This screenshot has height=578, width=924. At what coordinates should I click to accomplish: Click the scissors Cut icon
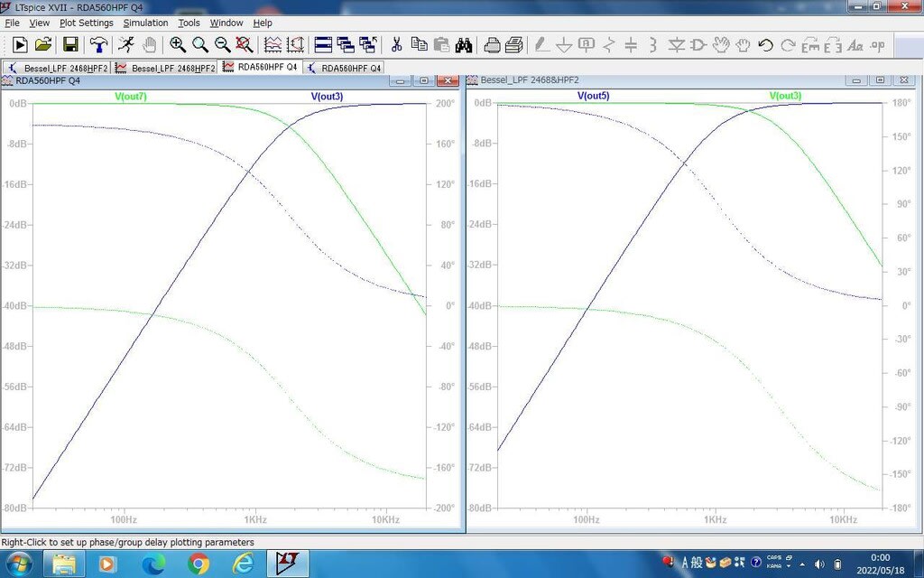pos(397,45)
